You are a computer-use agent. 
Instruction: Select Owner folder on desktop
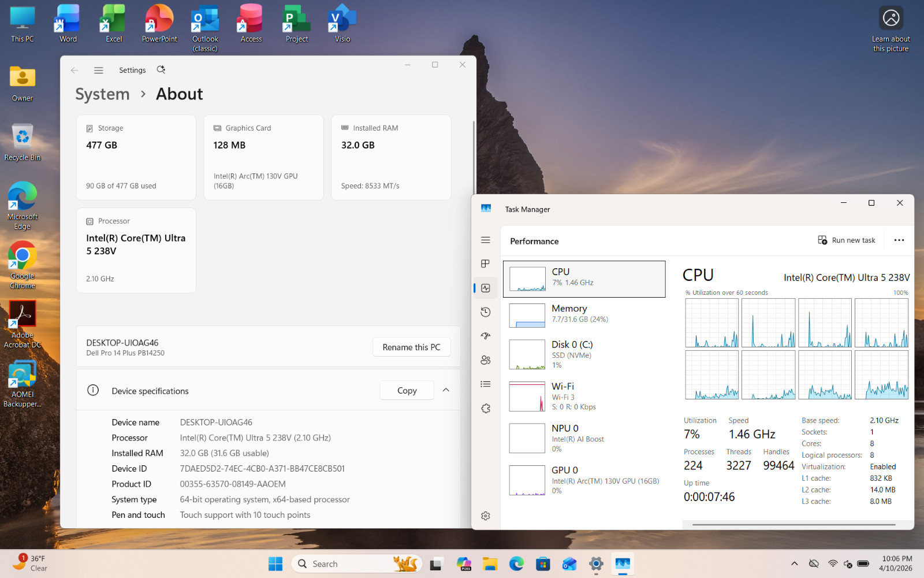click(x=23, y=84)
